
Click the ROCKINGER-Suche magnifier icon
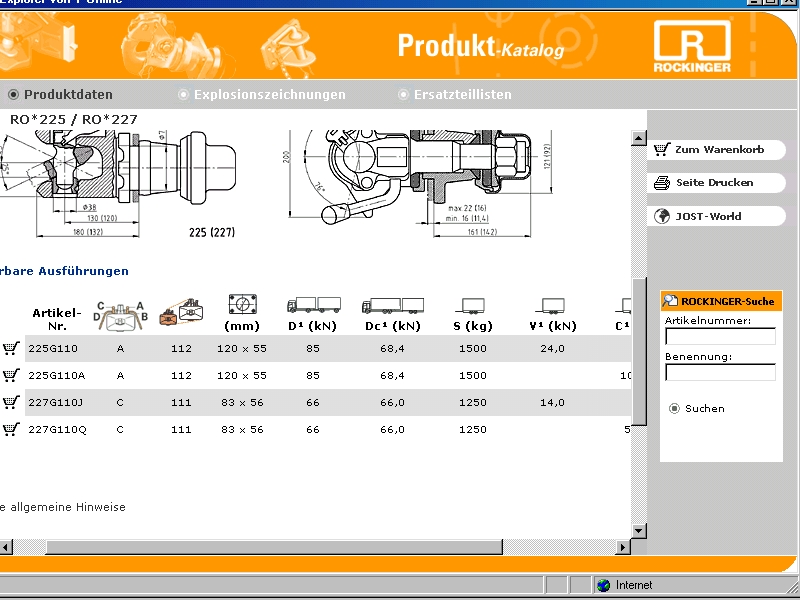[x=671, y=301]
